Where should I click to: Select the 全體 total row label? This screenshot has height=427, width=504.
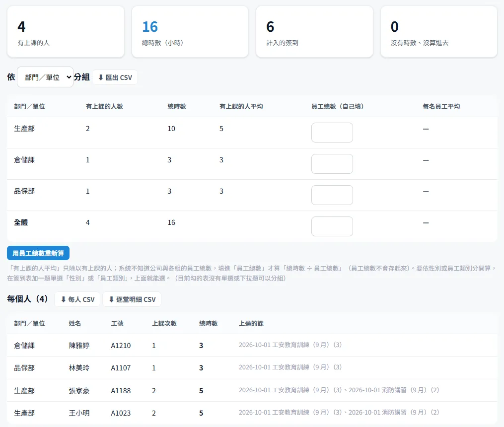pos(21,222)
